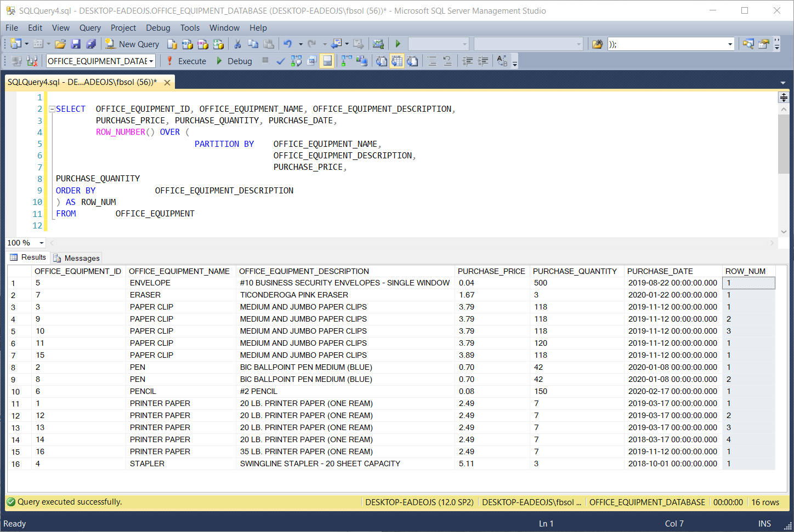The height and width of the screenshot is (532, 794).
Task: Expand the find text combo box
Action: click(x=730, y=44)
